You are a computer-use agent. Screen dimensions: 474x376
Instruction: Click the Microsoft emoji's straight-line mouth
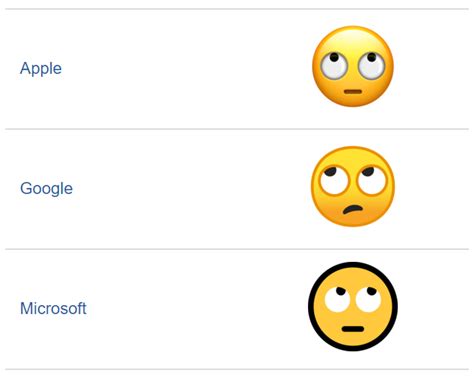click(x=353, y=329)
